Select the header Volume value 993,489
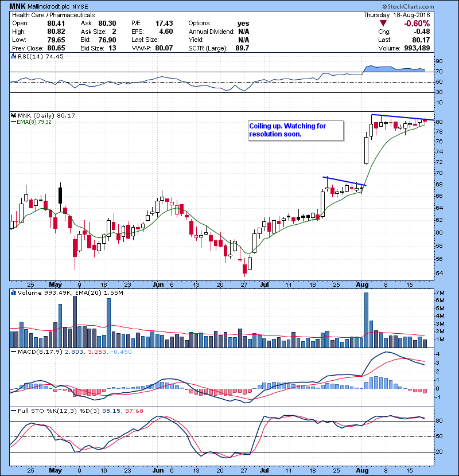Viewport: 459px width, 476px height. click(417, 48)
